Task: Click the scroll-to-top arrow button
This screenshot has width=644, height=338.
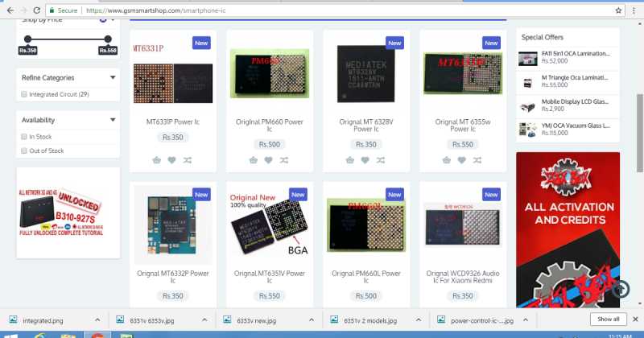Action: click(x=621, y=289)
